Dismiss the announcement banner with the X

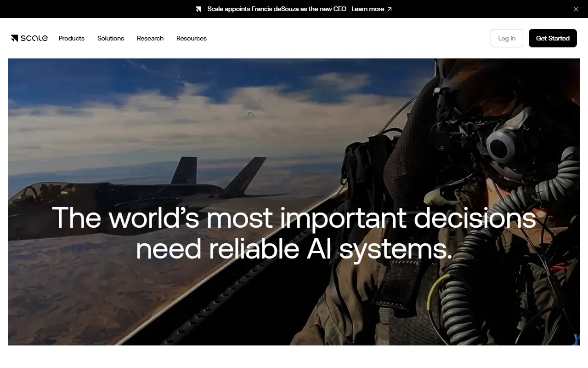point(576,9)
